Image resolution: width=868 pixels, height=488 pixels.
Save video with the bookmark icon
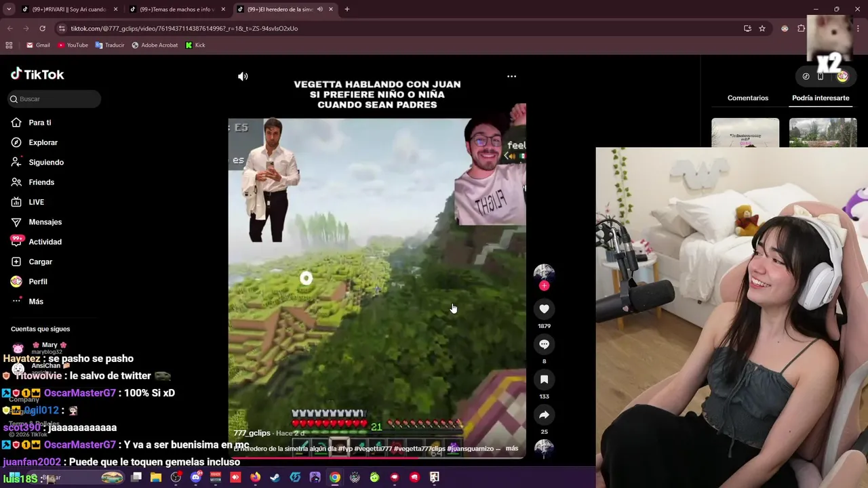(x=544, y=380)
